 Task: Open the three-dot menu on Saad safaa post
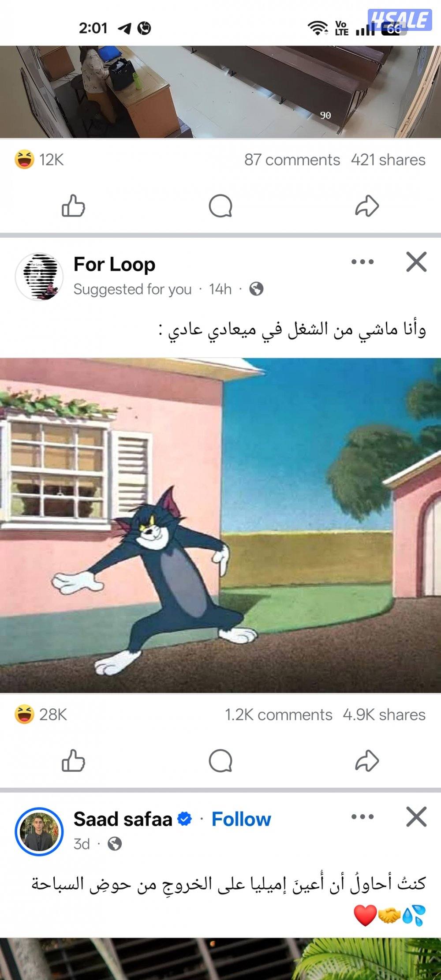click(x=363, y=817)
